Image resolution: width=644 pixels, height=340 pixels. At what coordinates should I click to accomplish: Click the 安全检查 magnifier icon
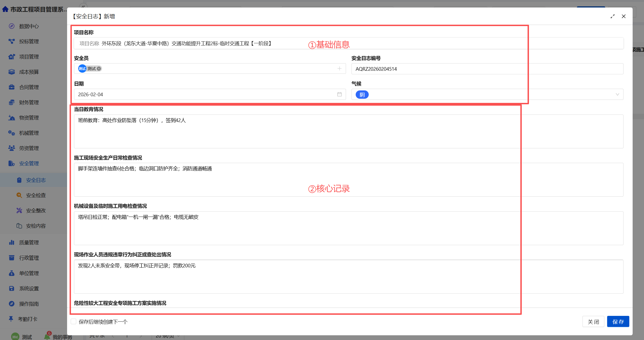click(19, 195)
